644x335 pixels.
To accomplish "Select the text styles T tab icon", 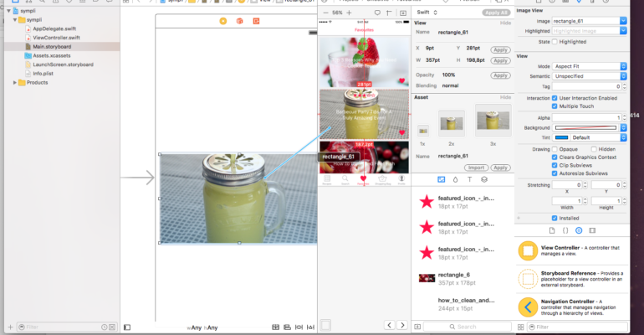I will (469, 179).
